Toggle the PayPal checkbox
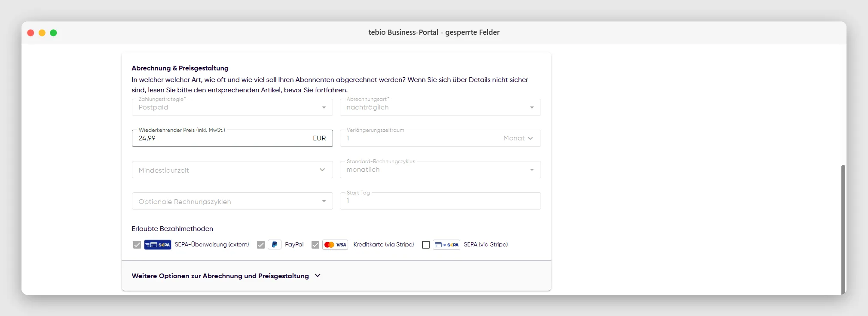This screenshot has width=868, height=316. 261,245
